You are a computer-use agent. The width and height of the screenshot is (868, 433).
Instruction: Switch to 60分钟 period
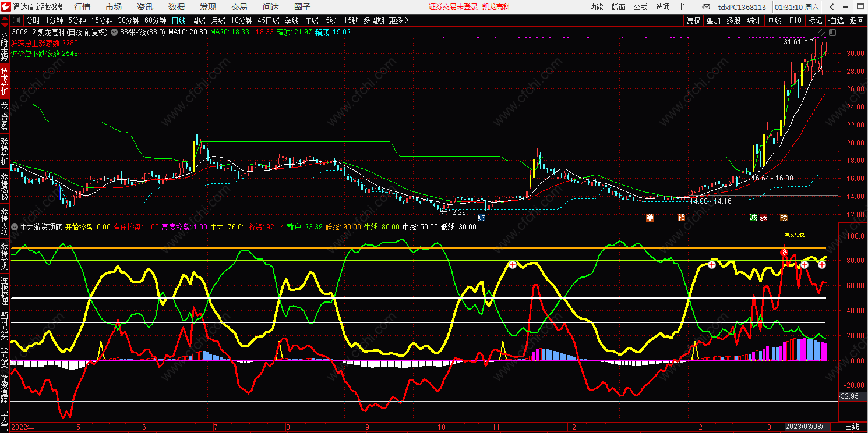[155, 20]
